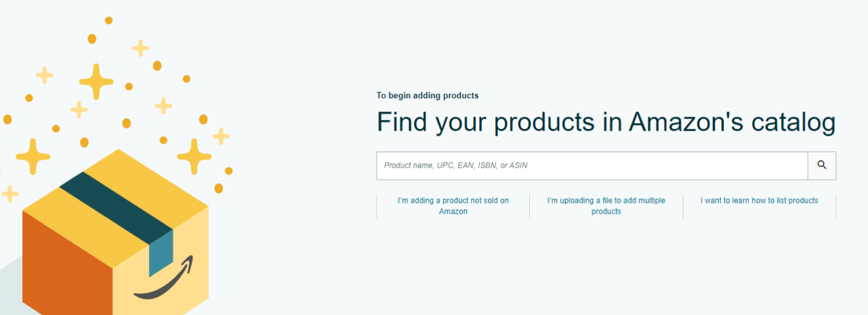Click the topmost orange dot above the box
Screen dimensions: 868x315
pyautogui.click(x=108, y=20)
